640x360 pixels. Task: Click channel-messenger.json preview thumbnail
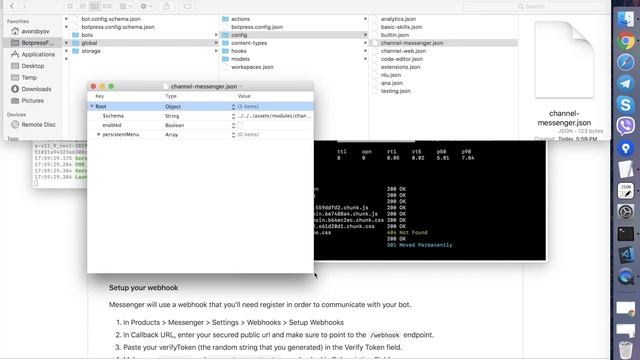(x=564, y=60)
